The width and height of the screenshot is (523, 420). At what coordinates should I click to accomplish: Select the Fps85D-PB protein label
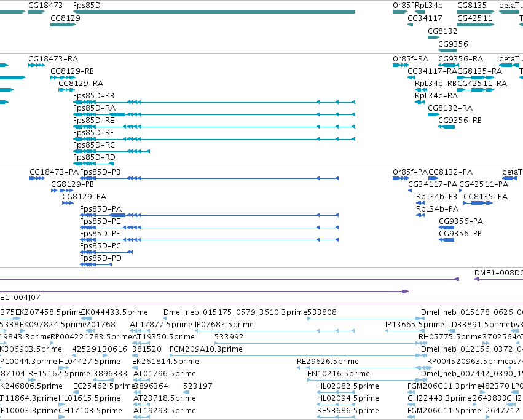(x=100, y=172)
